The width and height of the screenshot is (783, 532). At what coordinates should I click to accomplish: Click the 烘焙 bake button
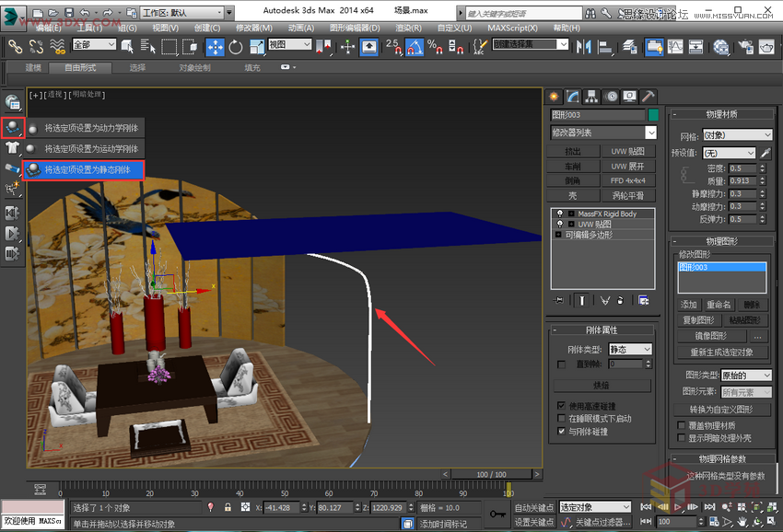pos(603,385)
